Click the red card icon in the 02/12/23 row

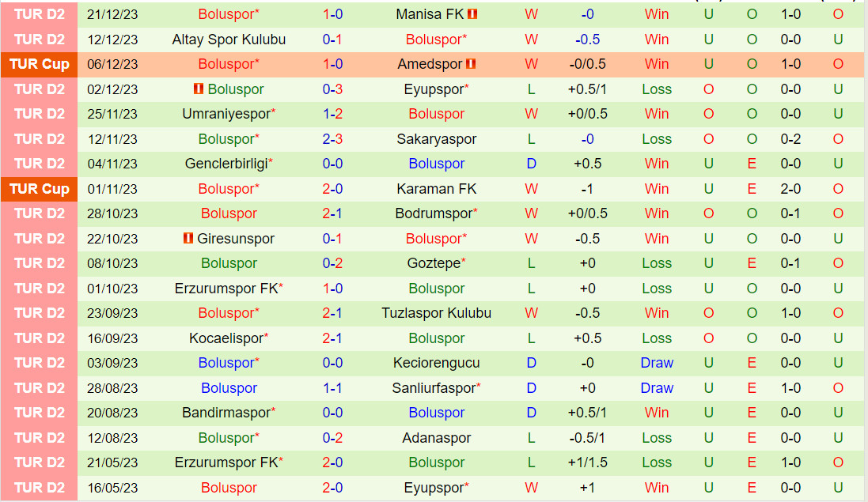pyautogui.click(x=199, y=89)
